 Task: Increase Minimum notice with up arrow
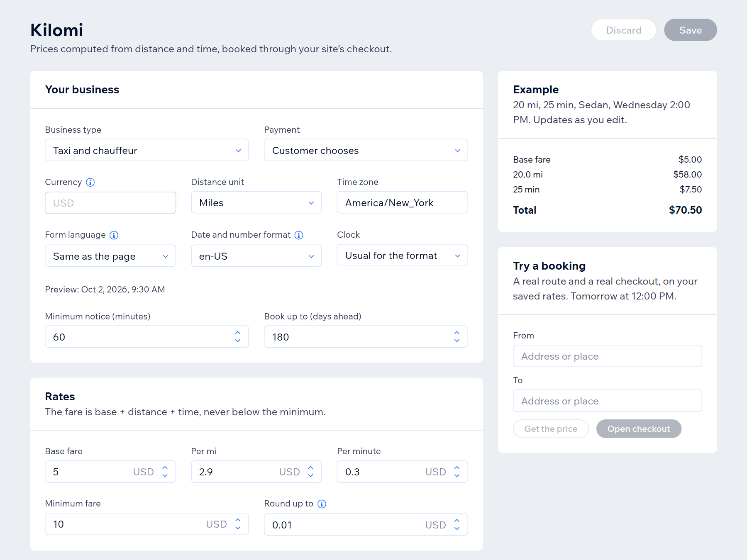[x=238, y=333]
